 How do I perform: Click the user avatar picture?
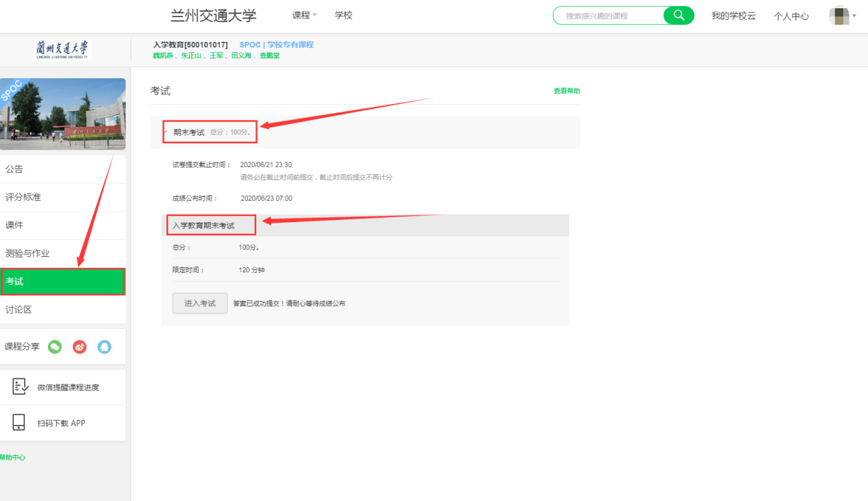coord(839,16)
